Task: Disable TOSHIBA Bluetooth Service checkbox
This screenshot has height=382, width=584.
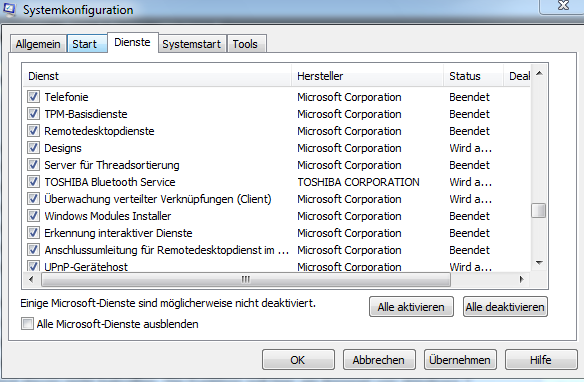Action: [33, 182]
